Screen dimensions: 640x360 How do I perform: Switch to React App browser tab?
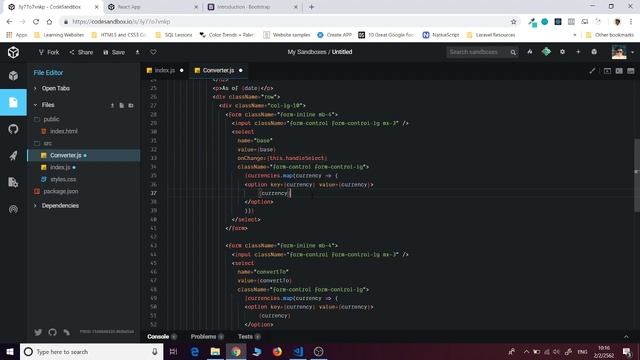pyautogui.click(x=153, y=7)
